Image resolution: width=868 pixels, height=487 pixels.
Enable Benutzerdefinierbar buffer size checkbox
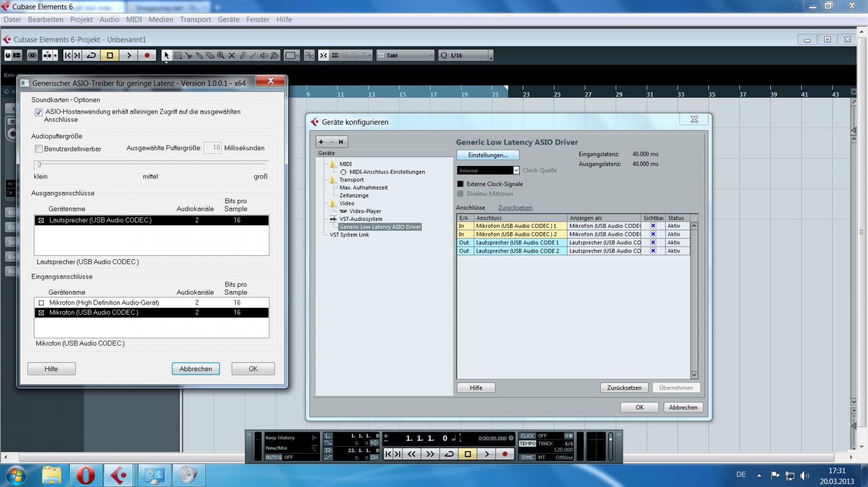click(38, 149)
